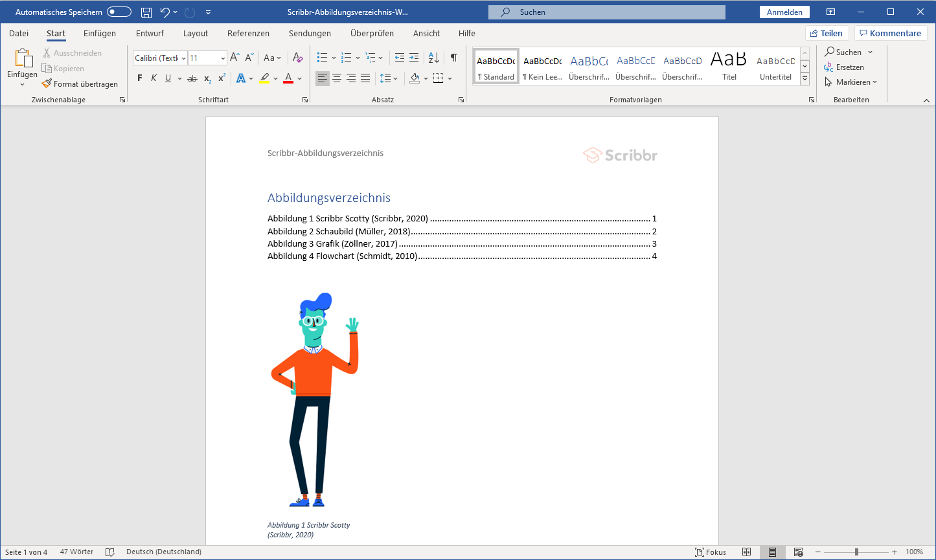Viewport: 936px width, 560px height.
Task: Align text right
Action: (x=351, y=78)
